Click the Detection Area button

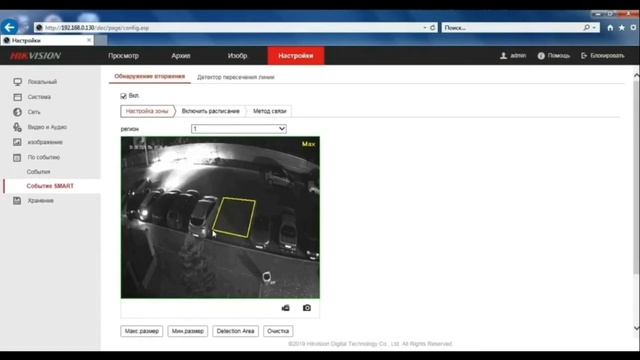click(x=236, y=331)
